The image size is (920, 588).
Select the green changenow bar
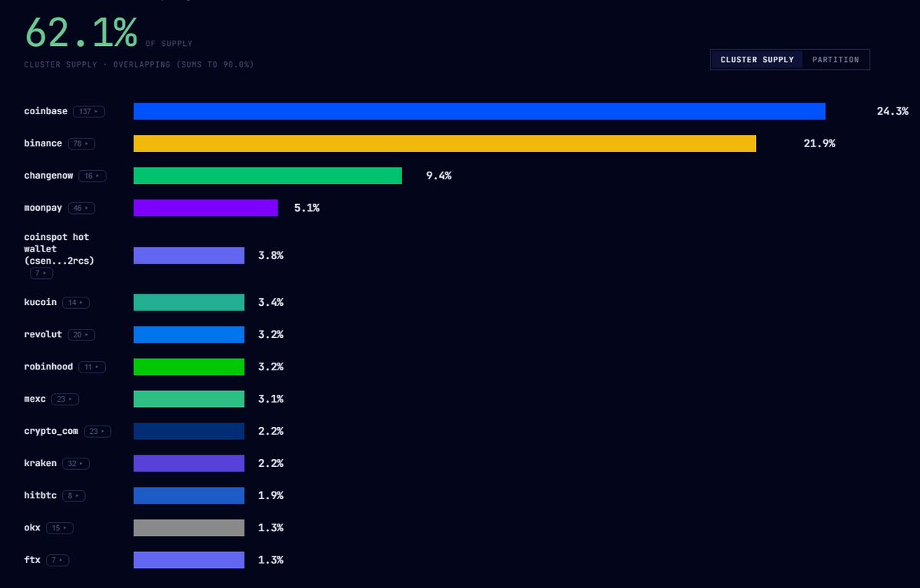268,176
